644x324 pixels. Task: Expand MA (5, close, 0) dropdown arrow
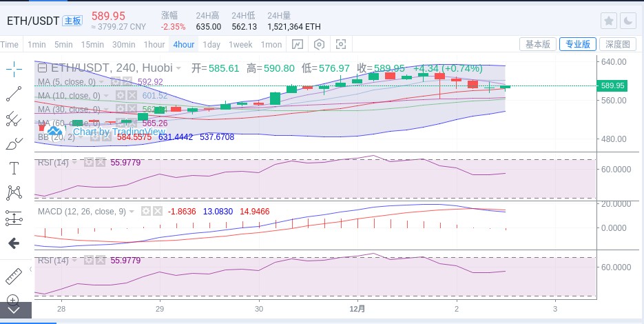pyautogui.click(x=101, y=82)
